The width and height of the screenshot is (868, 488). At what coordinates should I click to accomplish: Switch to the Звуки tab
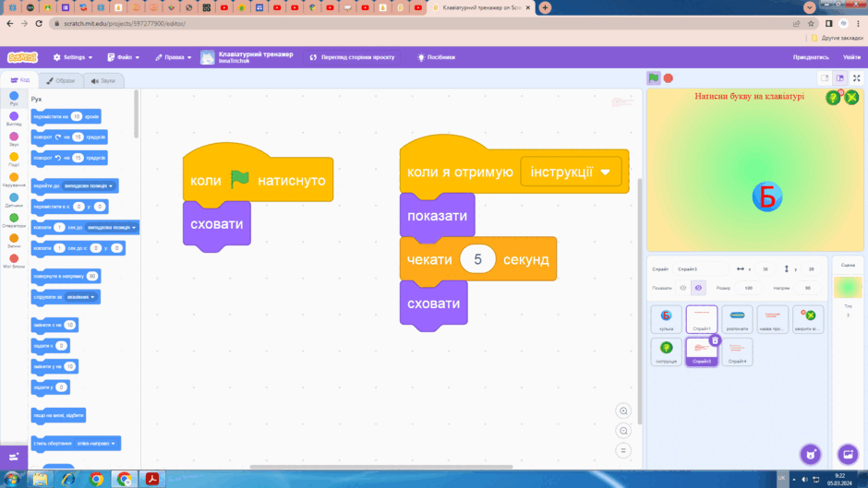tap(103, 80)
